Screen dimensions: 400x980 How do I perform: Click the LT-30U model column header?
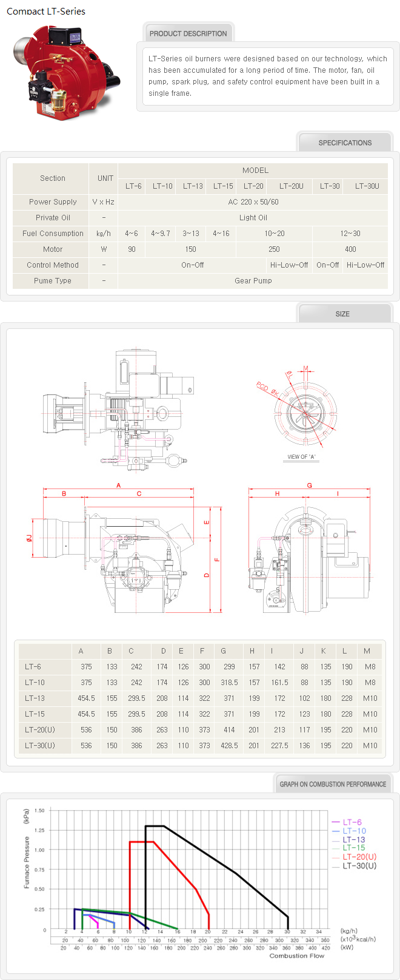tap(367, 186)
